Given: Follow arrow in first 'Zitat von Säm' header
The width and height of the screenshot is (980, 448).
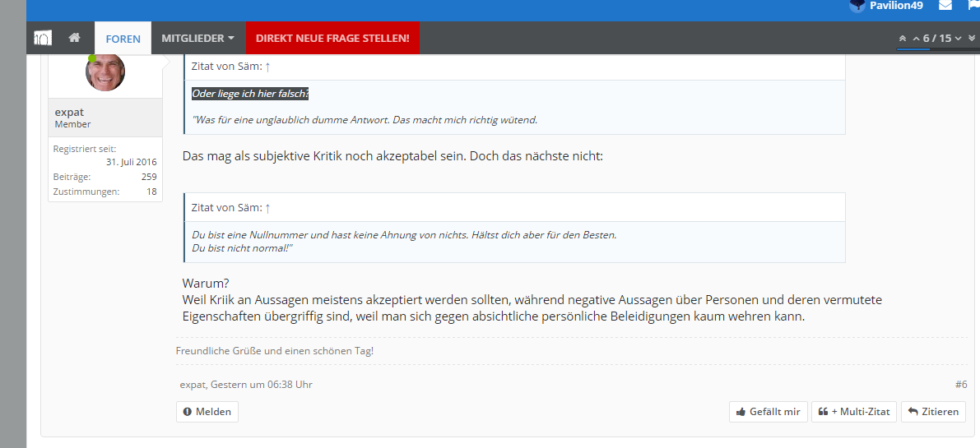Looking at the screenshot, I should [267, 66].
